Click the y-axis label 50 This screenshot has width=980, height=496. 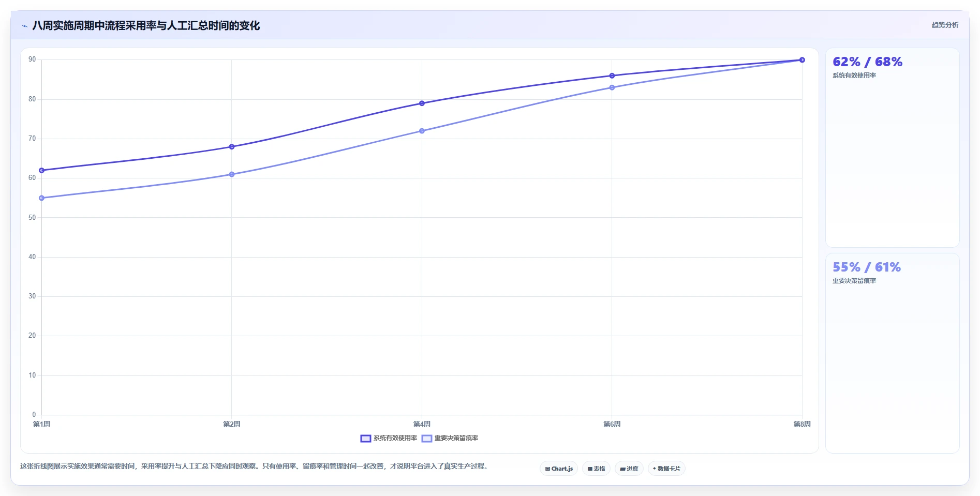[x=32, y=218]
